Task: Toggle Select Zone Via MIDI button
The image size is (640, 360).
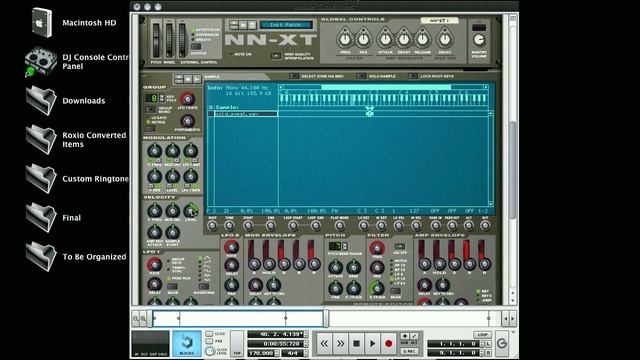Action: pyautogui.click(x=294, y=76)
